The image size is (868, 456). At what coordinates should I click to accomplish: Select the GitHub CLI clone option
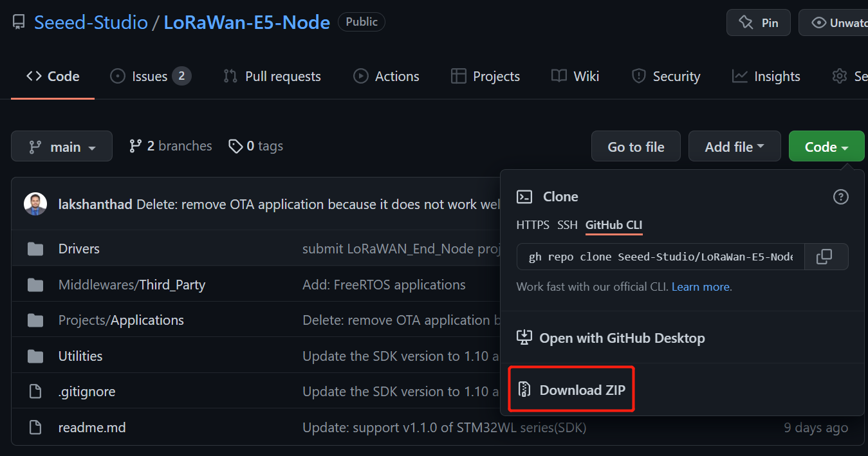pyautogui.click(x=614, y=225)
